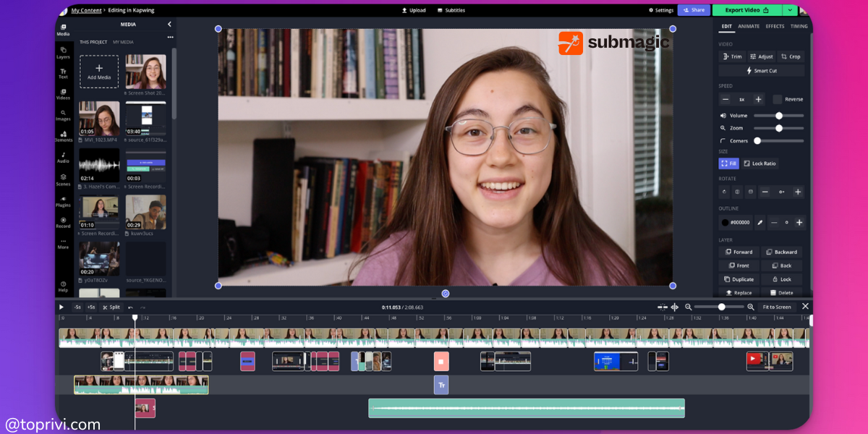The height and width of the screenshot is (434, 868).
Task: Adjust the Volume slider
Action: click(x=779, y=116)
